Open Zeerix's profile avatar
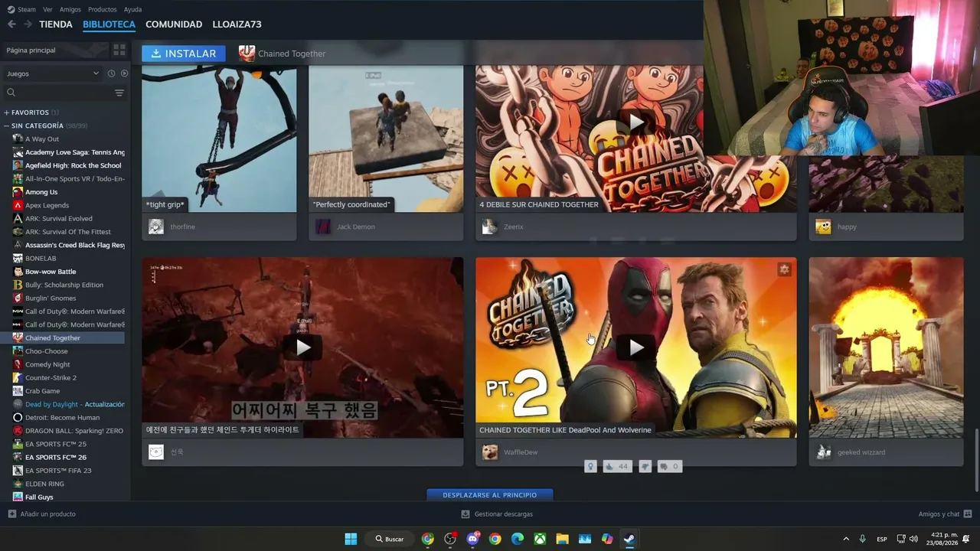980x551 pixels. (490, 227)
